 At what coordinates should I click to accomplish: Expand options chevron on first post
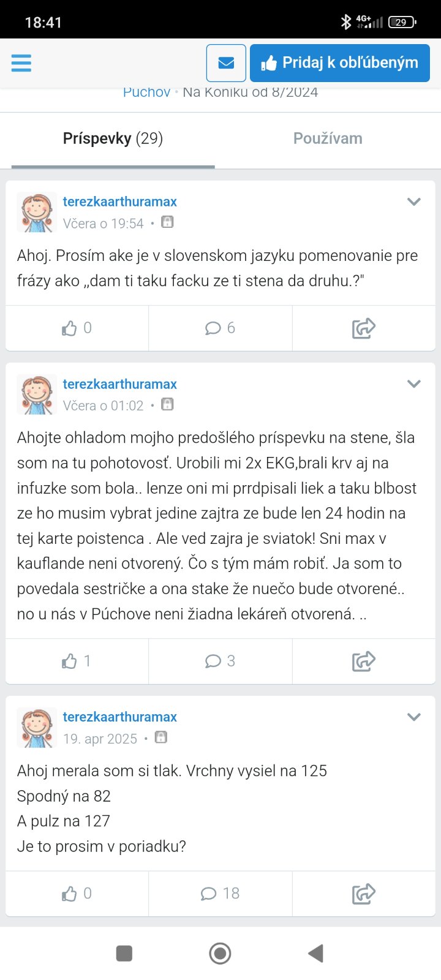[x=414, y=202]
